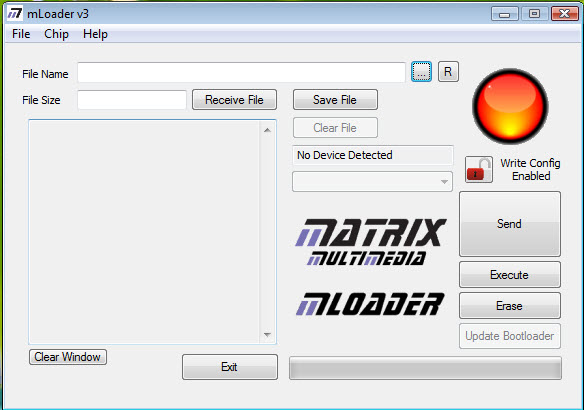Open file browser with the ellipsis button

point(421,72)
